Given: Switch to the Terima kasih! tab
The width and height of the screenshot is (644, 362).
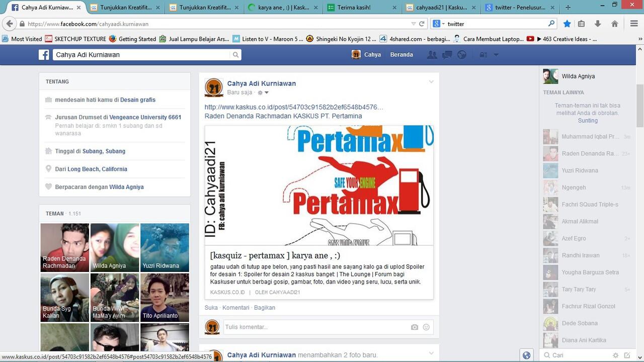Looking at the screenshot, I should (x=362, y=8).
